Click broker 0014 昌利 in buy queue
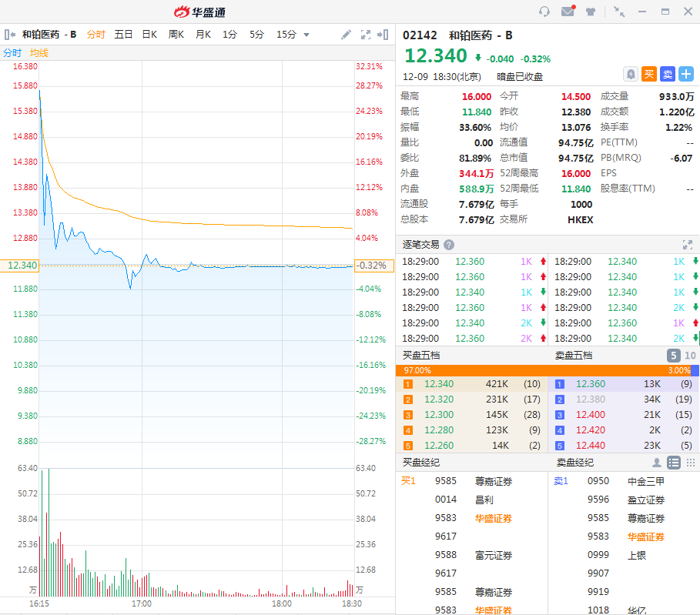This screenshot has height=615, width=700. click(464, 500)
